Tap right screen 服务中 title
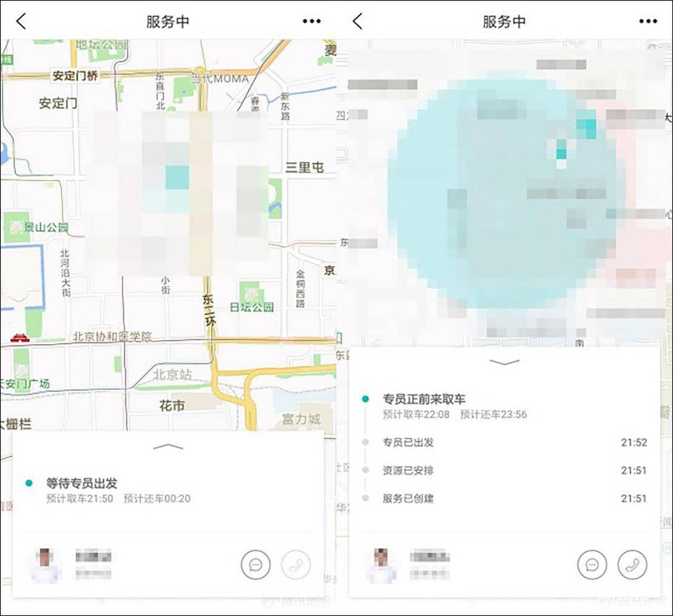The image size is (673, 616). coord(504,21)
